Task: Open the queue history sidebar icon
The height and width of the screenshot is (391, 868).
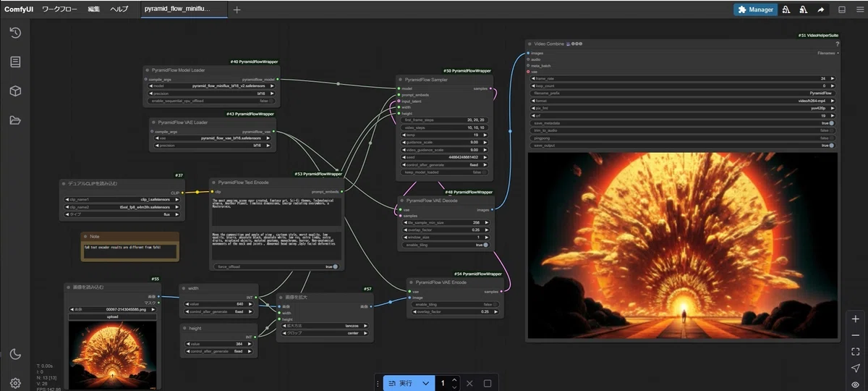Action: [15, 33]
